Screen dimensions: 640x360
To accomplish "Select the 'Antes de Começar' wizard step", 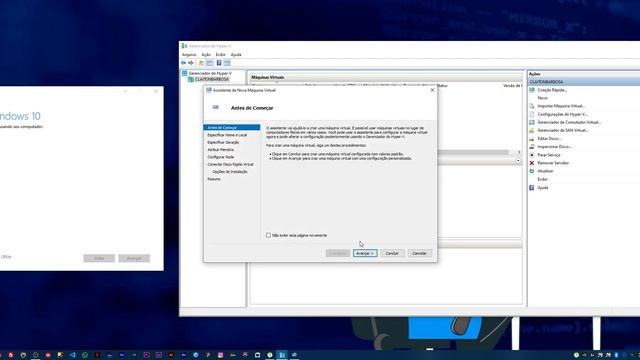I will (x=231, y=128).
